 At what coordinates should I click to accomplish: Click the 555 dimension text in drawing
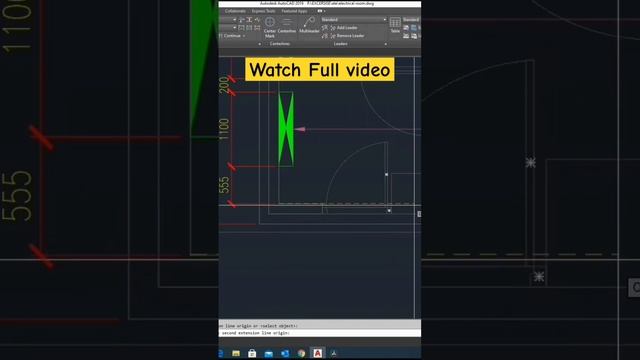pyautogui.click(x=224, y=185)
